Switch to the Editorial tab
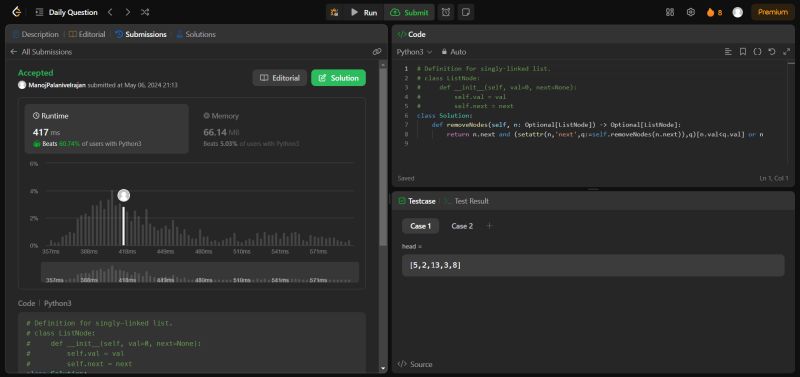800x377 pixels. point(87,35)
